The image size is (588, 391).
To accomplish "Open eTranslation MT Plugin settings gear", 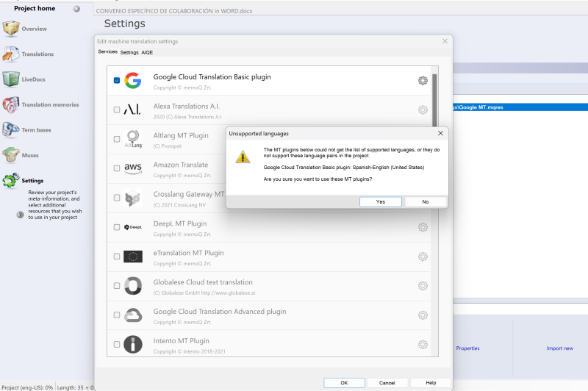I will coord(423,257).
